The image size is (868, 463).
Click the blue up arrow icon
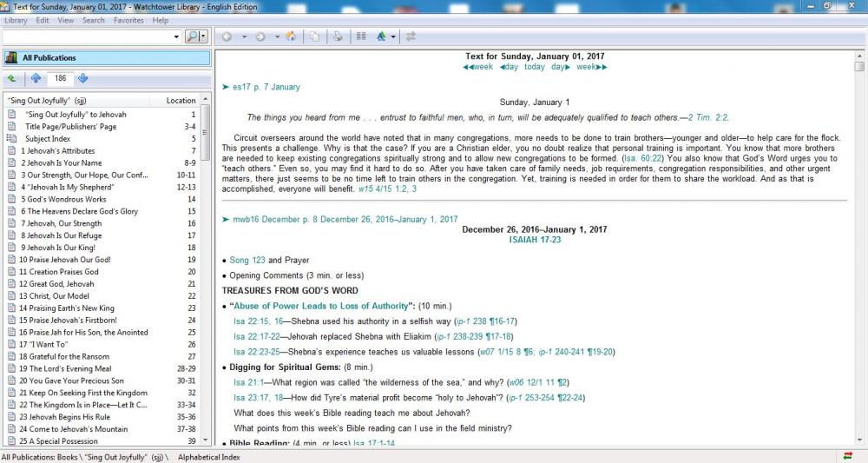[x=36, y=78]
